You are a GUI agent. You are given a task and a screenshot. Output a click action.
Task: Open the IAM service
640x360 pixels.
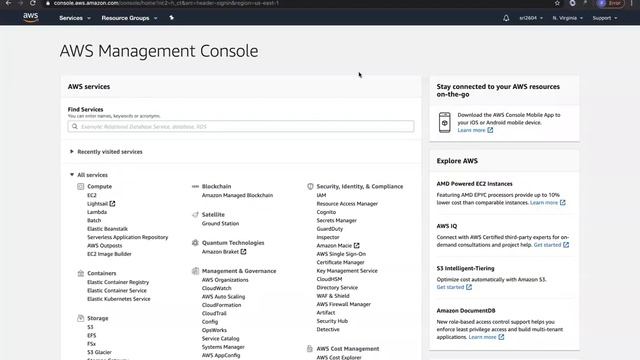pos(321,196)
